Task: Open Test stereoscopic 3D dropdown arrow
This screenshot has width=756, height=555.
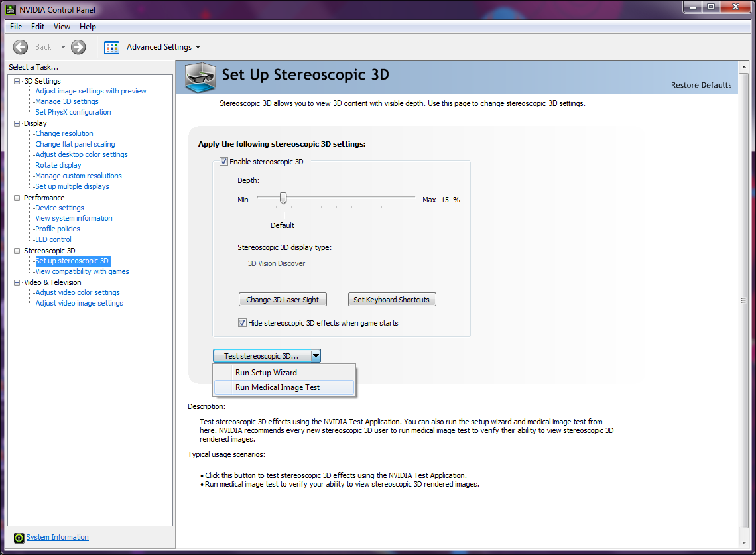Action: pos(316,356)
